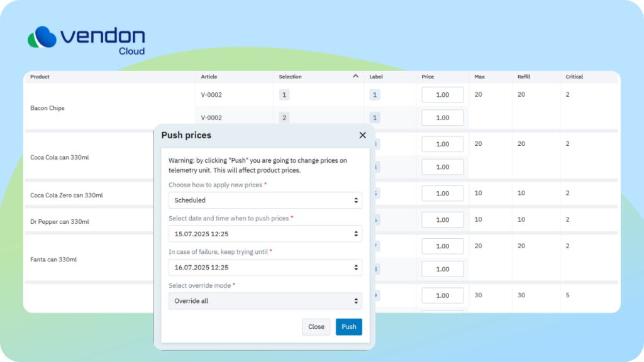Open the 16.07.2025 12:25 retry-until selector
The width and height of the screenshot is (644, 362).
tap(265, 268)
